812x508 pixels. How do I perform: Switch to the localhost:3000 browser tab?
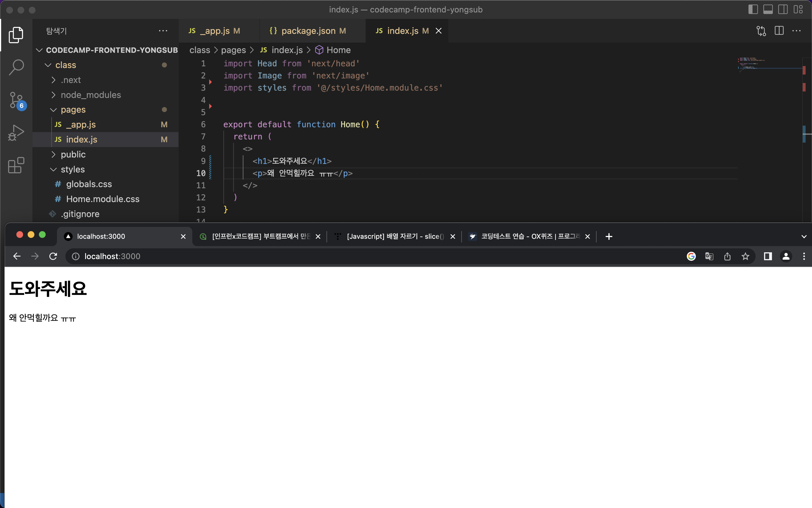[124, 237]
